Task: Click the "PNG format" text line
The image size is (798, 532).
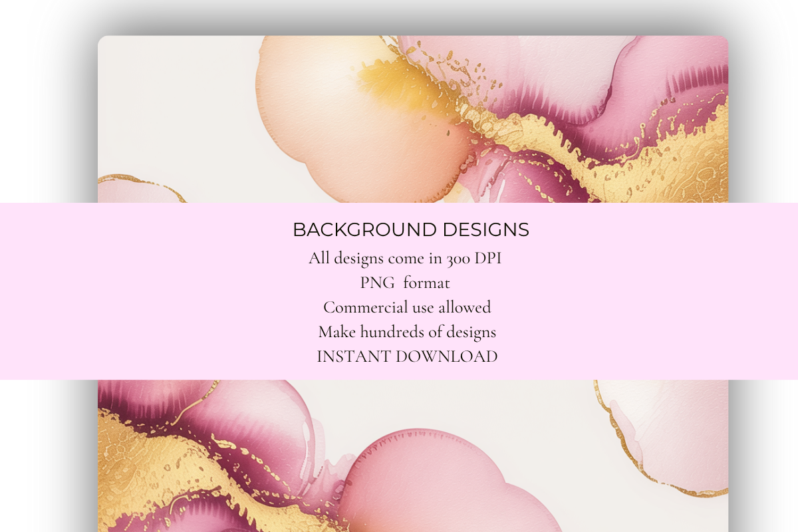Action: coord(405,283)
